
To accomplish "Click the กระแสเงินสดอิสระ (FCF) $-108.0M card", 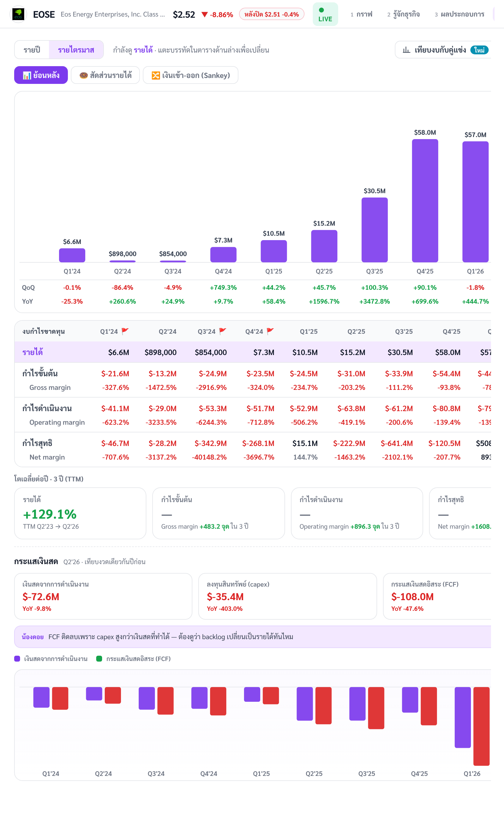I will click(x=437, y=596).
